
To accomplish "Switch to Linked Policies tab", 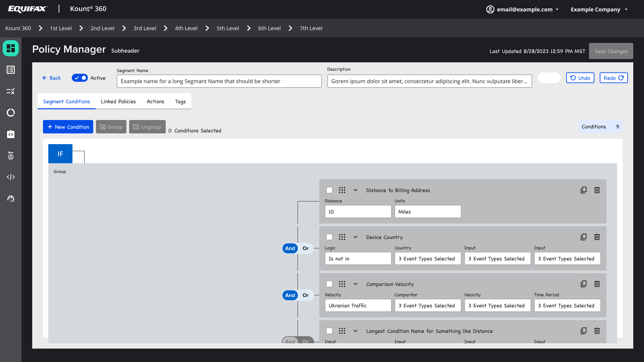I will [118, 101].
